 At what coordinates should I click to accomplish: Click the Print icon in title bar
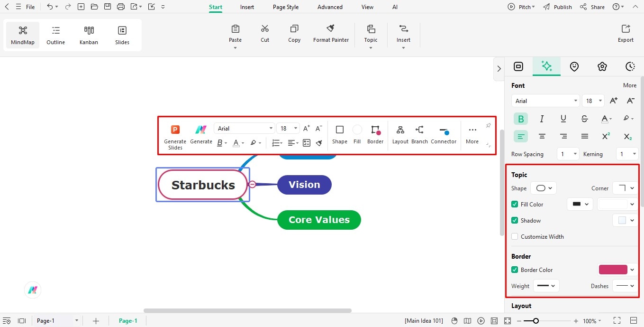121,7
